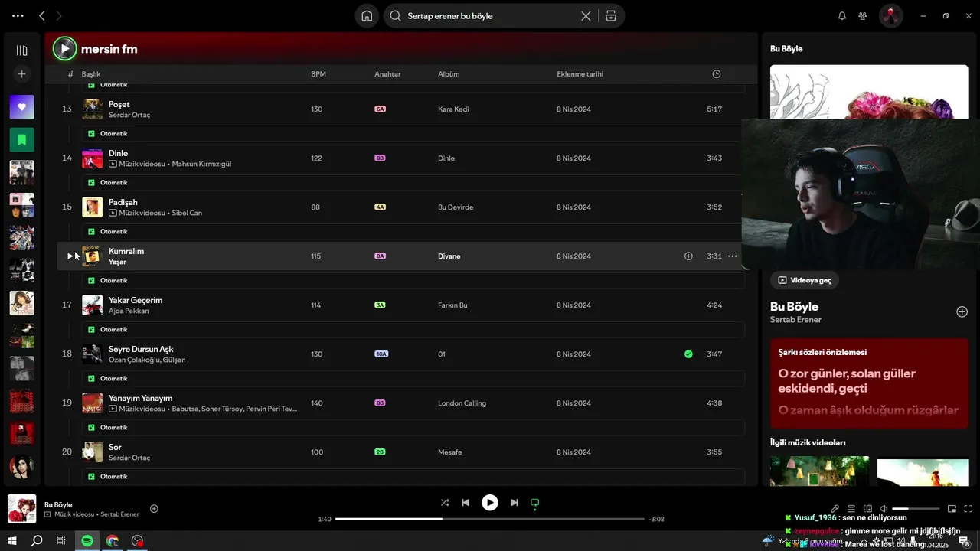Click green check on Seyre Dursun Aşk
The height and width of the screenshot is (551, 980).
click(x=688, y=354)
